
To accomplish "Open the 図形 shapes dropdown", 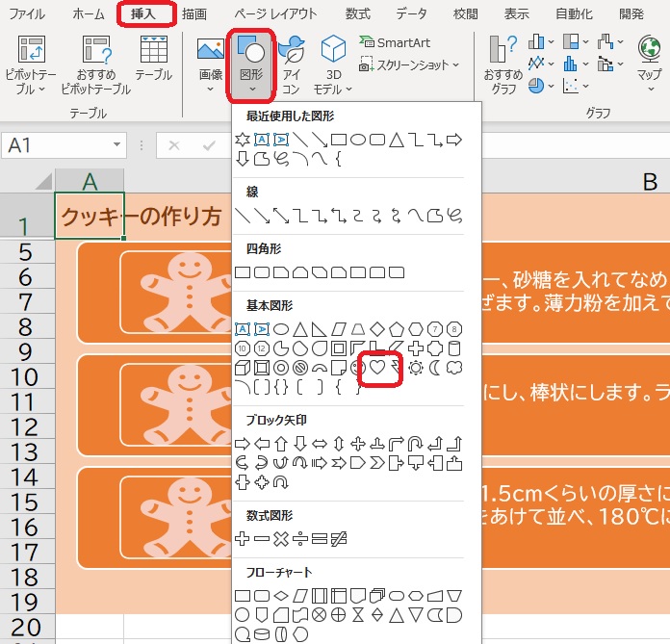I will 251,65.
